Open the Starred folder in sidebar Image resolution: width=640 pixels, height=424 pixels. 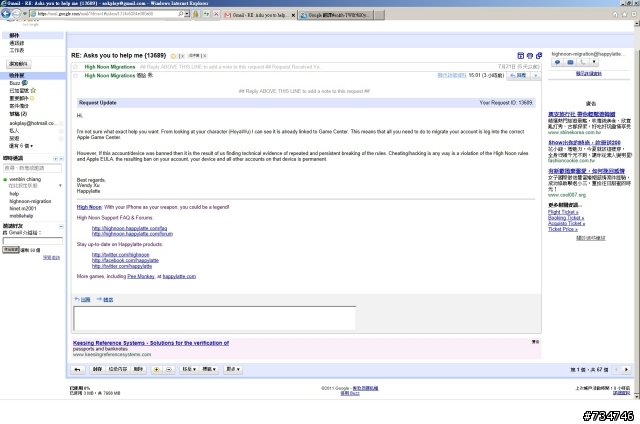pos(22,91)
